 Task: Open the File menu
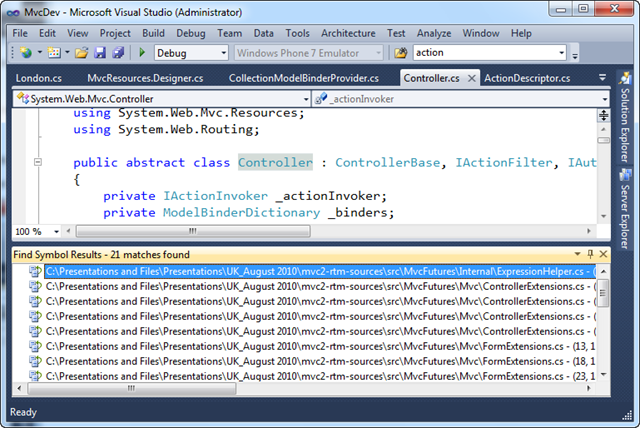[20, 33]
